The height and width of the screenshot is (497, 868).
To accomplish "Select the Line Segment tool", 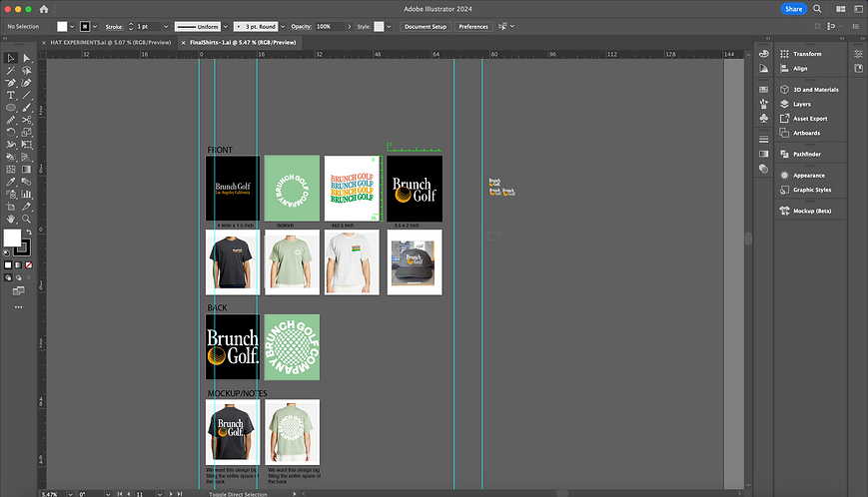I will [x=27, y=95].
